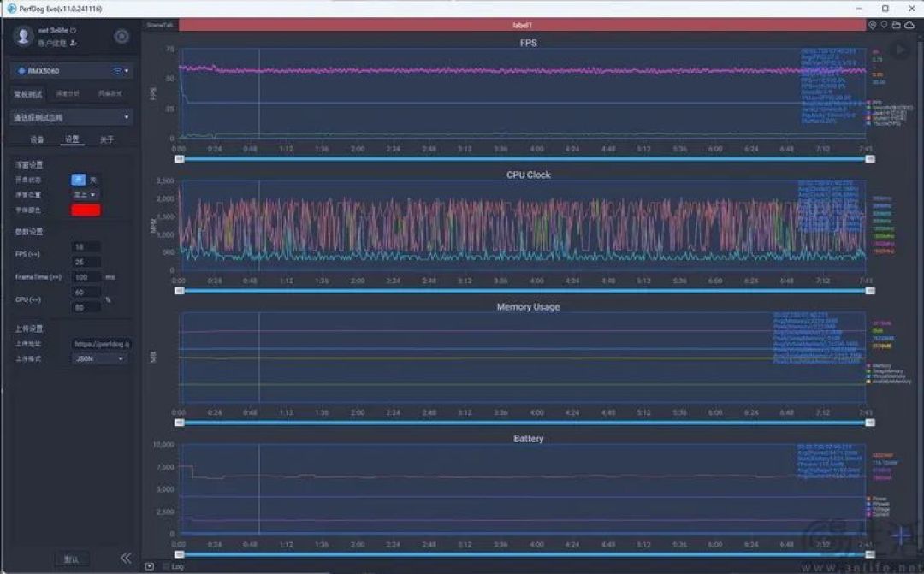Image resolution: width=924 pixels, height=574 pixels.
Task: Open the test application selection dropdown
Action: 72,117
